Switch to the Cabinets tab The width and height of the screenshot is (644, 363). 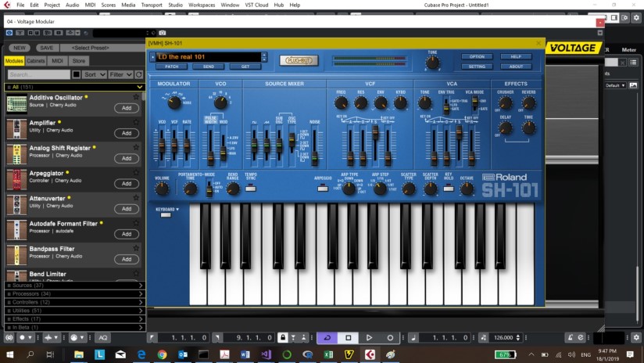[36, 61]
